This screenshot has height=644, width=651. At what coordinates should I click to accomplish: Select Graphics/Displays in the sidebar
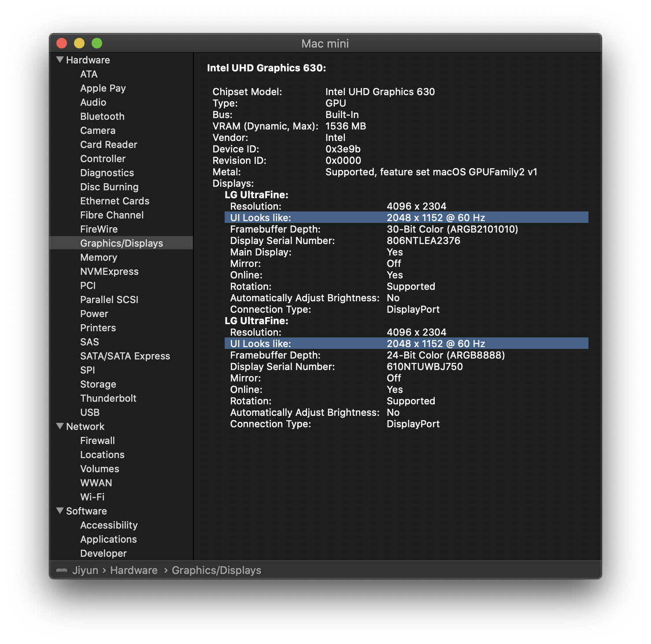pyautogui.click(x=122, y=243)
